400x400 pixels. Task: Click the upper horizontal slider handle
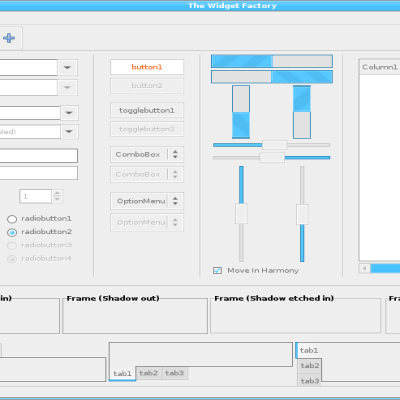tap(274, 145)
